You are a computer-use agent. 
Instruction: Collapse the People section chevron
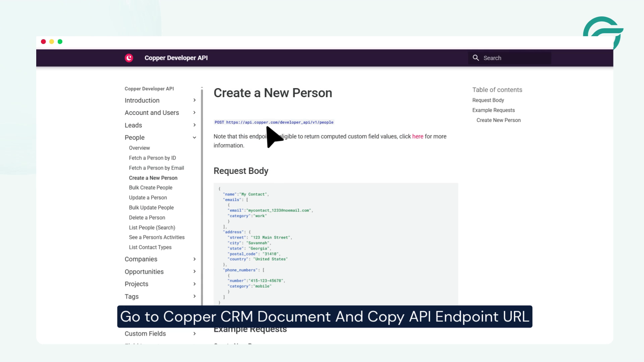pos(195,137)
